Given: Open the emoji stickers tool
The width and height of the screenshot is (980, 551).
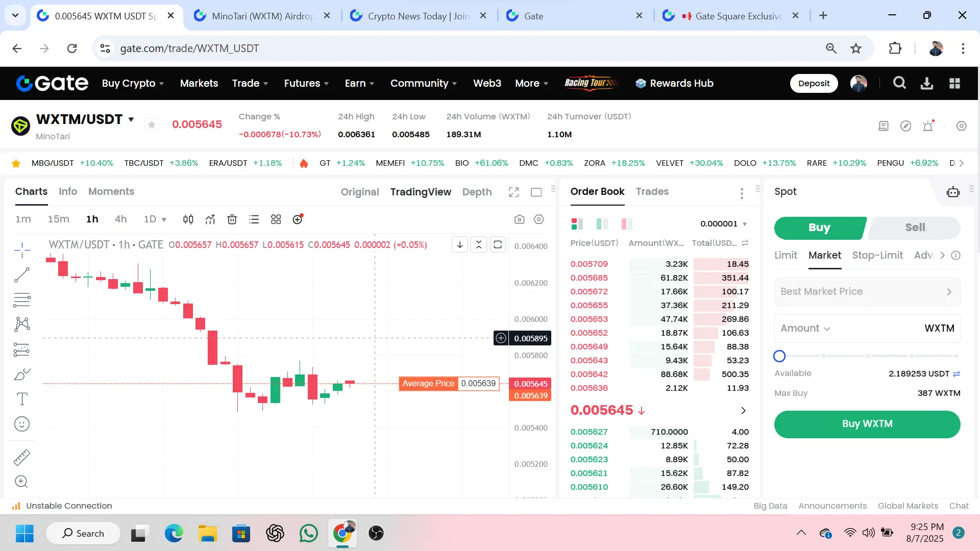Looking at the screenshot, I should coord(22,424).
